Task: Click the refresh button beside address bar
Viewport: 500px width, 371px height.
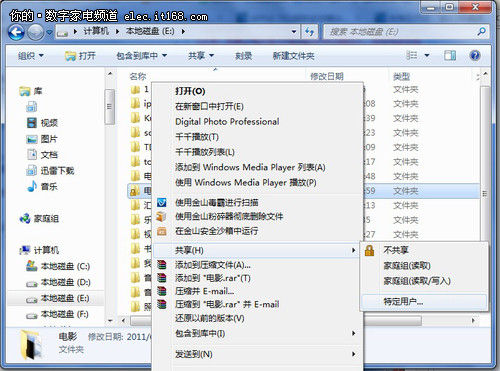Action: click(x=310, y=32)
